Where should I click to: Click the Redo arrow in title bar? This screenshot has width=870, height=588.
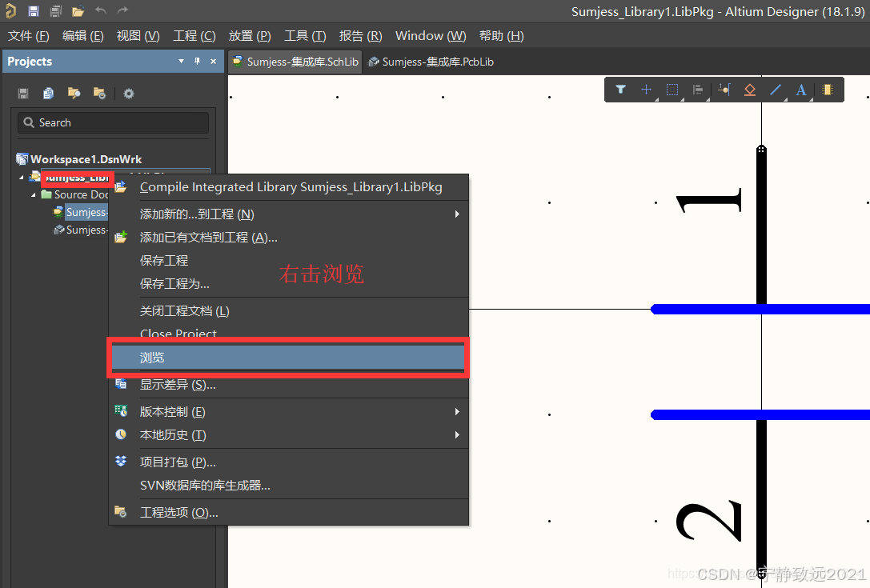(x=122, y=10)
